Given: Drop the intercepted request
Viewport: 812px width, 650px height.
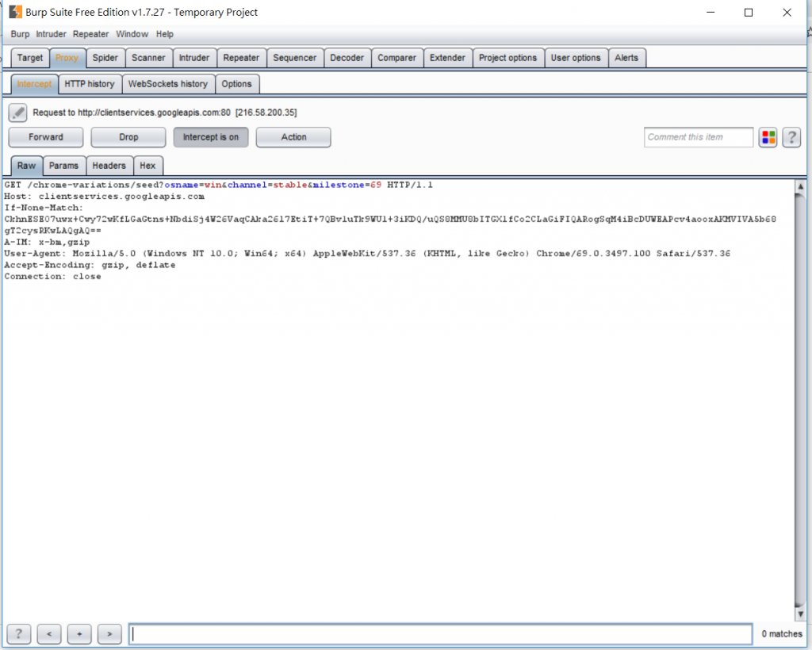Looking at the screenshot, I should (x=128, y=137).
